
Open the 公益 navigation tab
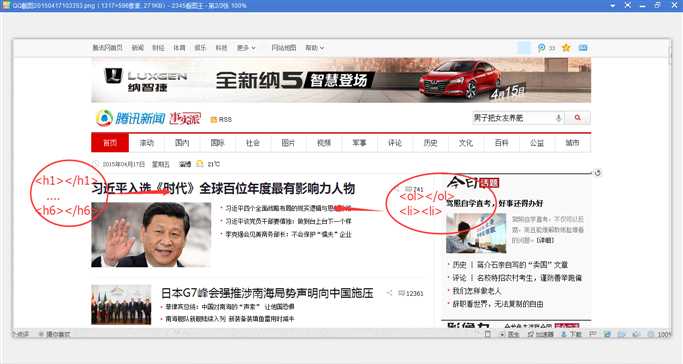537,143
